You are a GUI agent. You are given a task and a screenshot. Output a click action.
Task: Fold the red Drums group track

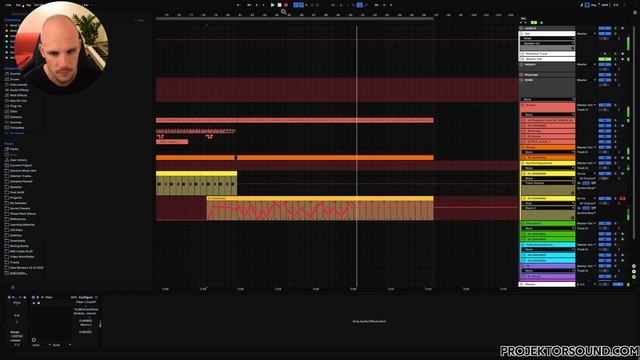pyautogui.click(x=523, y=105)
